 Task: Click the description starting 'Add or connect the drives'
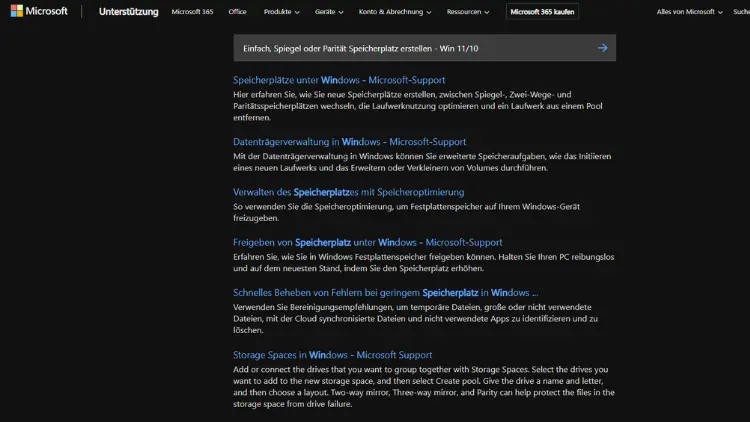click(424, 387)
